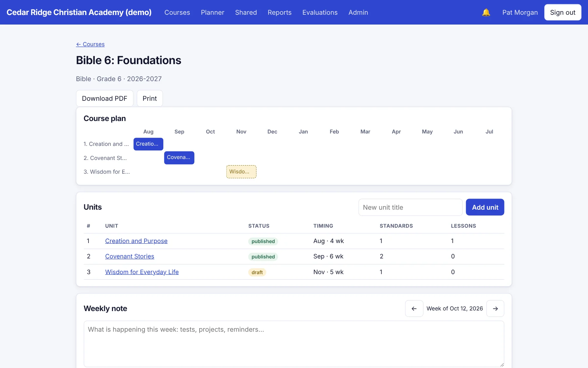Click the Sign out button
The width and height of the screenshot is (588, 368).
(x=563, y=12)
